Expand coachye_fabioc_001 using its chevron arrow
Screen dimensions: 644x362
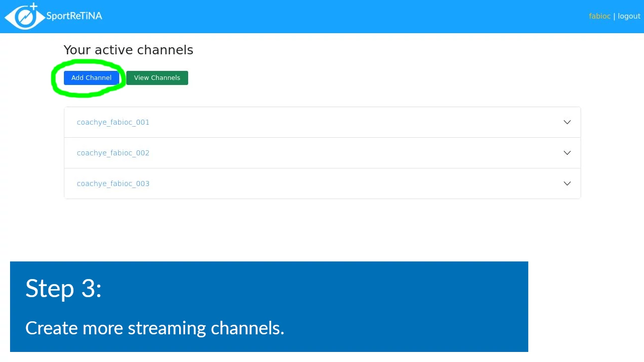(x=567, y=122)
